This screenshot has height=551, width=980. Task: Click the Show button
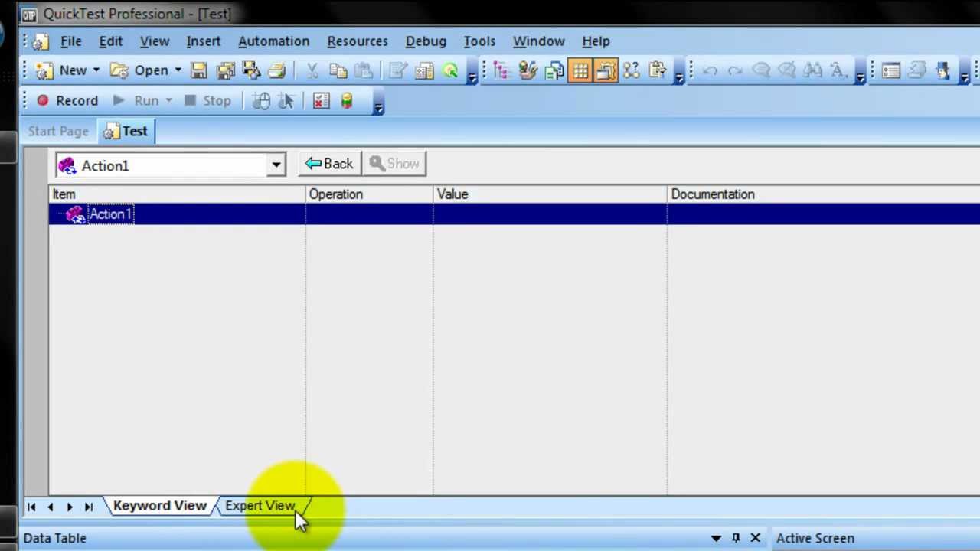tap(394, 164)
